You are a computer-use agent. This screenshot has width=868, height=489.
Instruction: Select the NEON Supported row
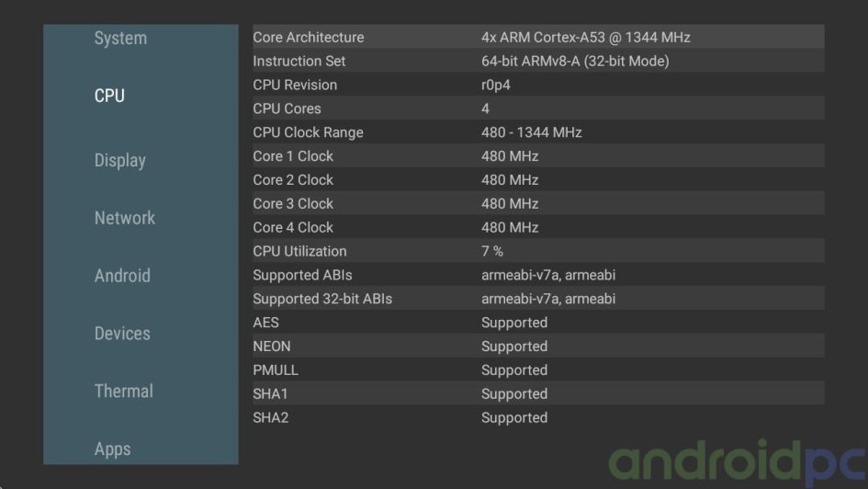click(538, 347)
